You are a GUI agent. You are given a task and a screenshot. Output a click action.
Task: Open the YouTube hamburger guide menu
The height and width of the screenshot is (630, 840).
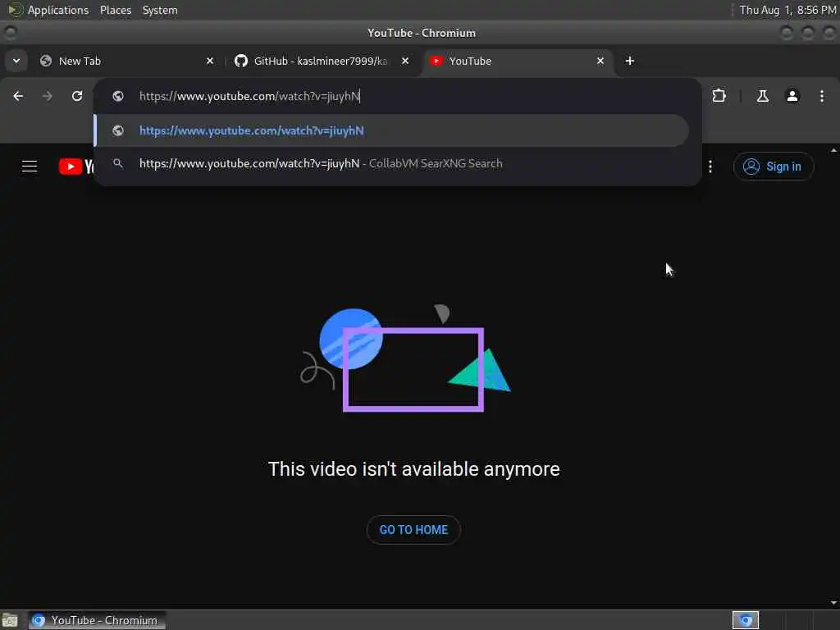[30, 167]
